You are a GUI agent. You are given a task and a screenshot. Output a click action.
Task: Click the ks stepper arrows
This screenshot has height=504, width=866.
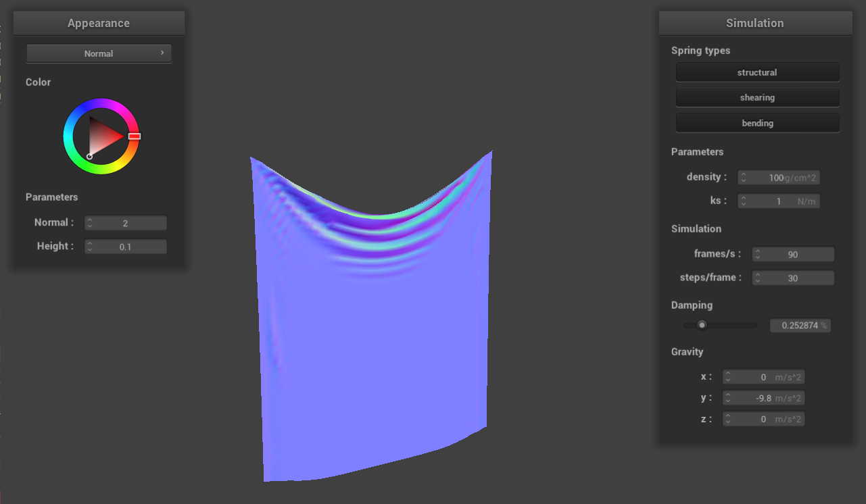click(743, 201)
